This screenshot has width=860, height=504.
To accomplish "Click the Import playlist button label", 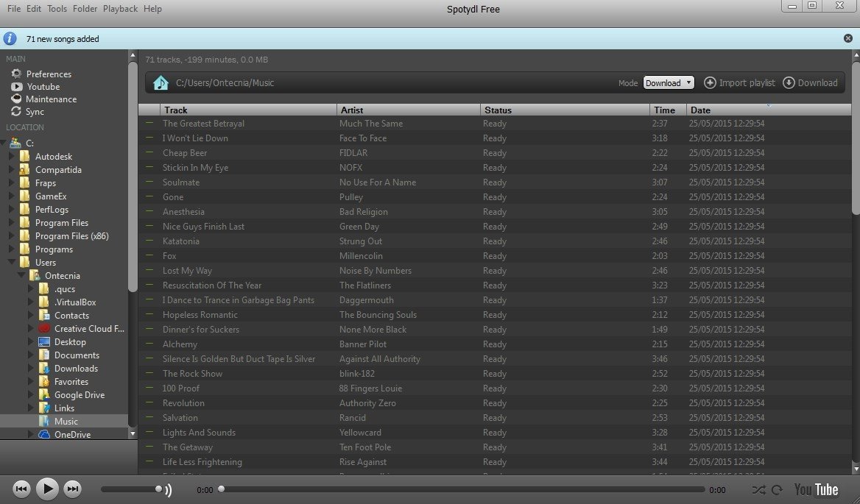I will coord(747,82).
